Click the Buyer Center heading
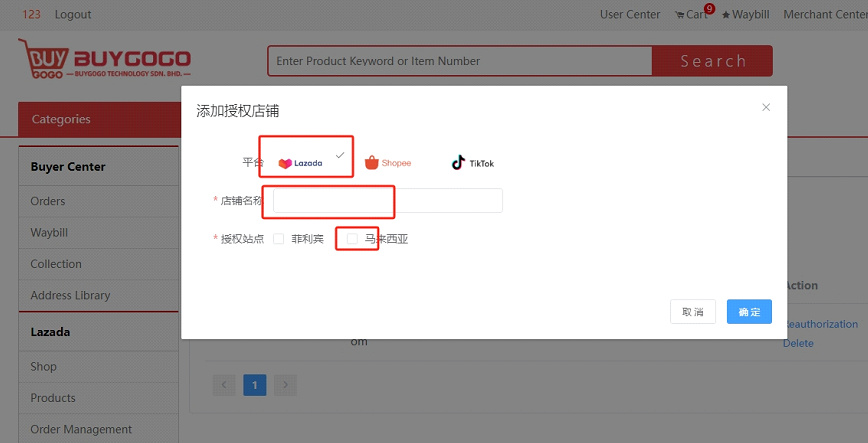The image size is (868, 443). click(x=68, y=167)
